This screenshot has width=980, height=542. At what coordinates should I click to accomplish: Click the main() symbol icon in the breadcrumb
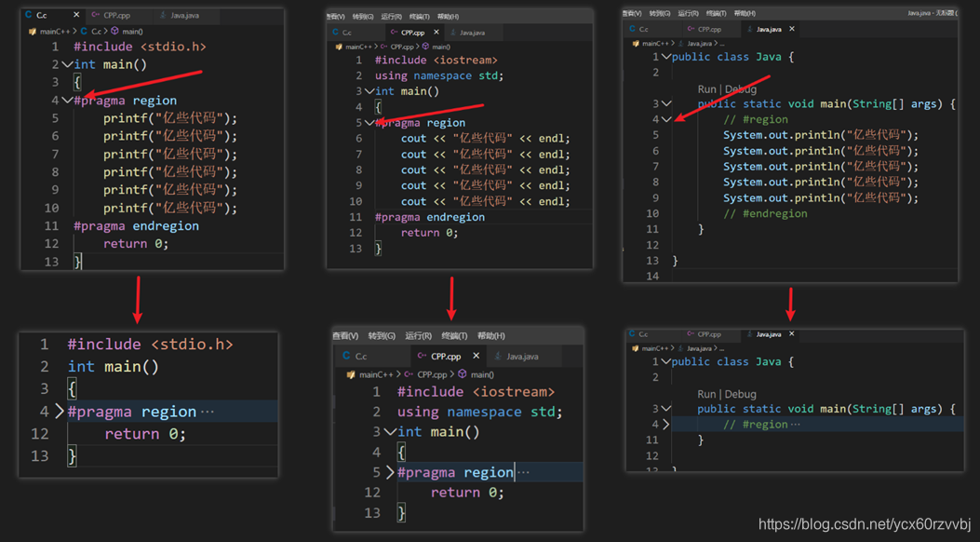coord(115,30)
